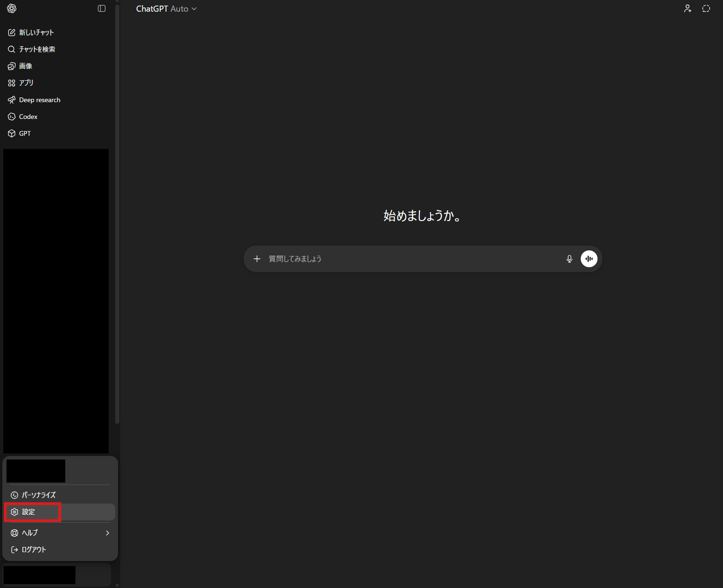Open Deep research from the sidebar
Viewport: 723px width, 588px height.
point(40,100)
